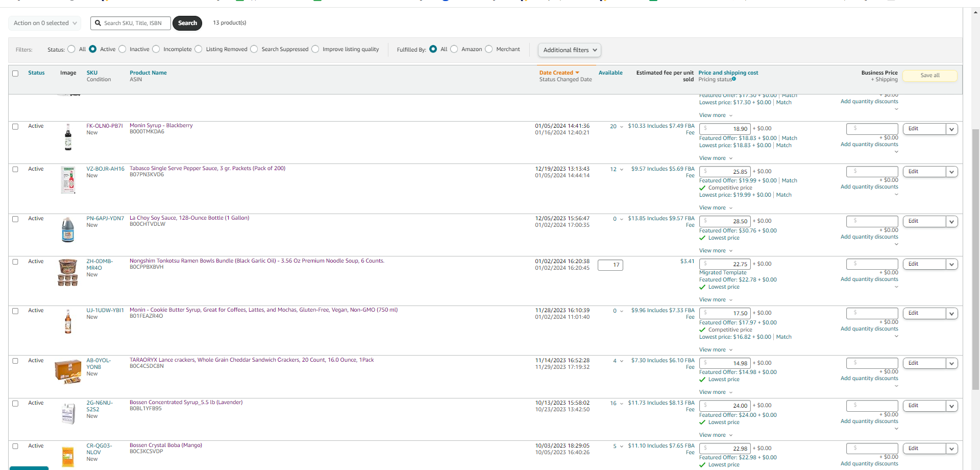Open the Bossen Crystal Boba (Mango) link
This screenshot has height=470, width=980.
point(166,445)
